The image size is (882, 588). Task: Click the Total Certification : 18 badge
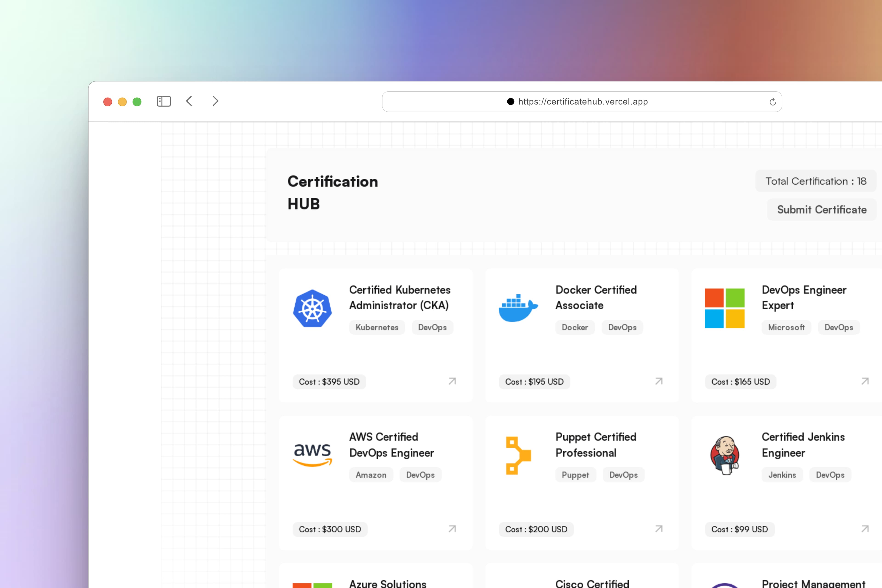pyautogui.click(x=816, y=181)
